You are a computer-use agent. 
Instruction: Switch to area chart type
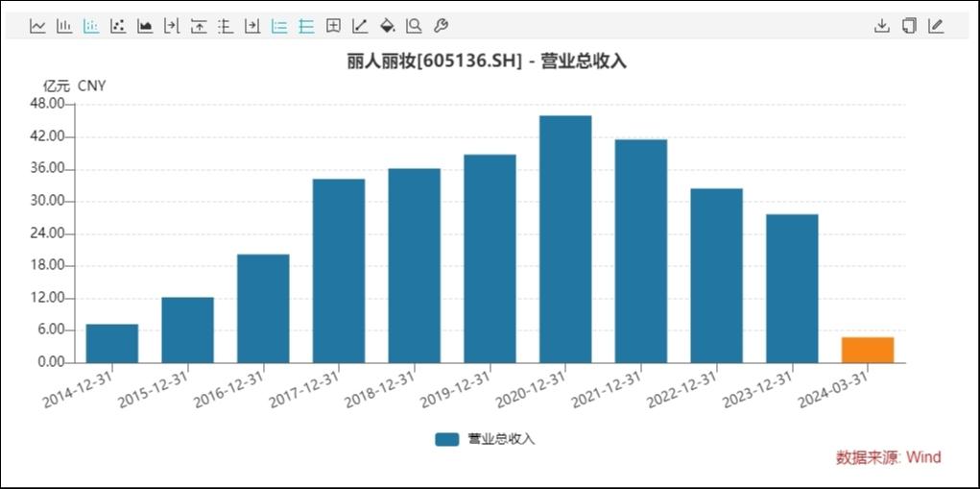[145, 26]
